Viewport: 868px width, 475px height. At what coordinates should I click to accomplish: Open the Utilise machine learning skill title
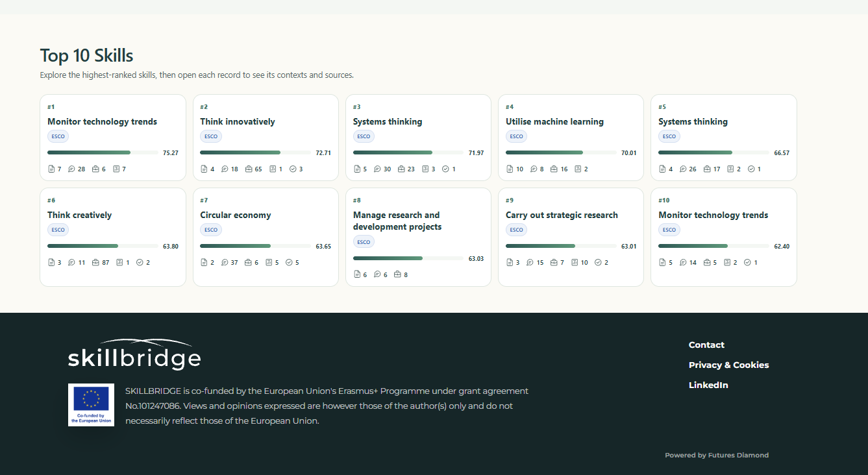pos(554,121)
